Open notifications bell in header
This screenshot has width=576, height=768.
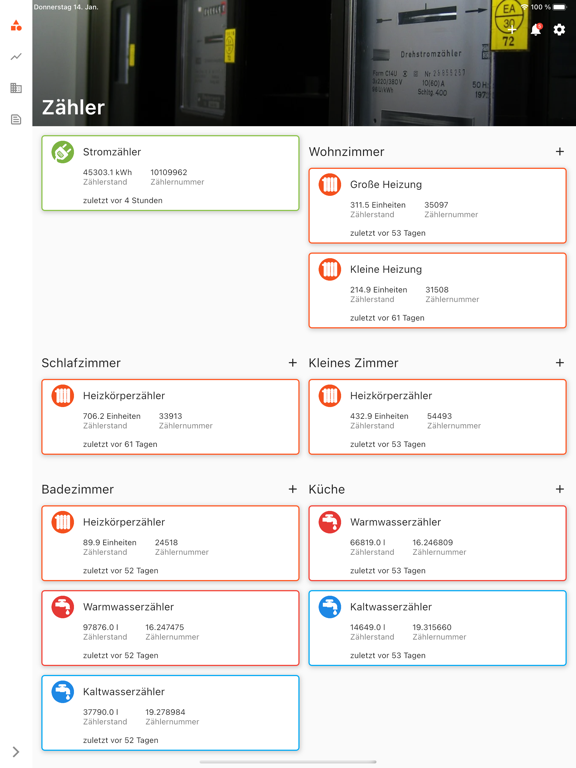click(x=536, y=30)
